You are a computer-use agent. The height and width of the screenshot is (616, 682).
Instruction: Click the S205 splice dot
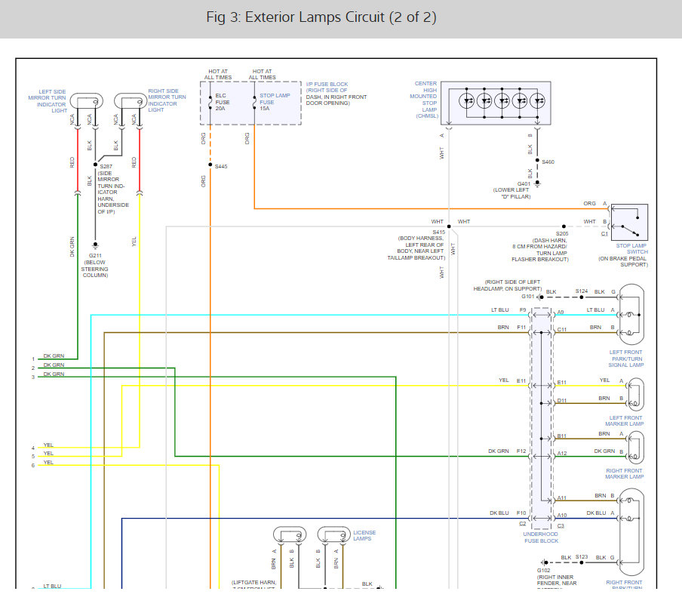(564, 226)
